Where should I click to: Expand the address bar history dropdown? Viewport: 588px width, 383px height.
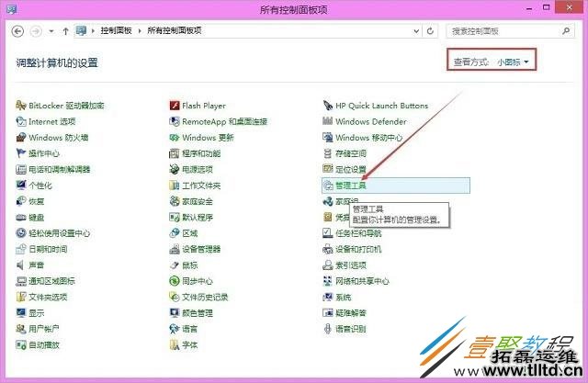point(416,31)
